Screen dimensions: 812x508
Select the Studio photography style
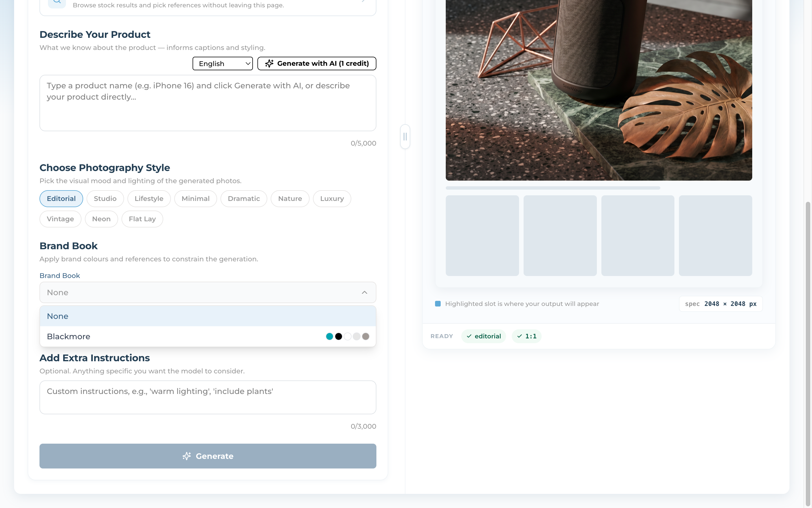(105, 199)
